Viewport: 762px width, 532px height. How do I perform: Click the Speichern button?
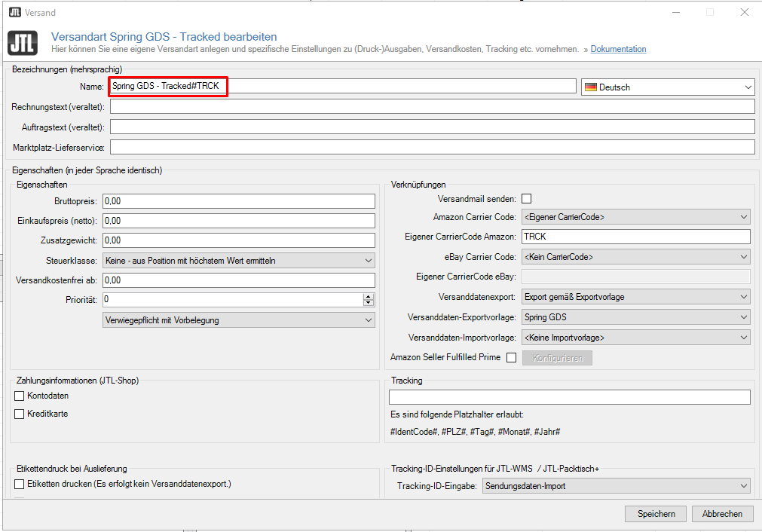(x=656, y=513)
